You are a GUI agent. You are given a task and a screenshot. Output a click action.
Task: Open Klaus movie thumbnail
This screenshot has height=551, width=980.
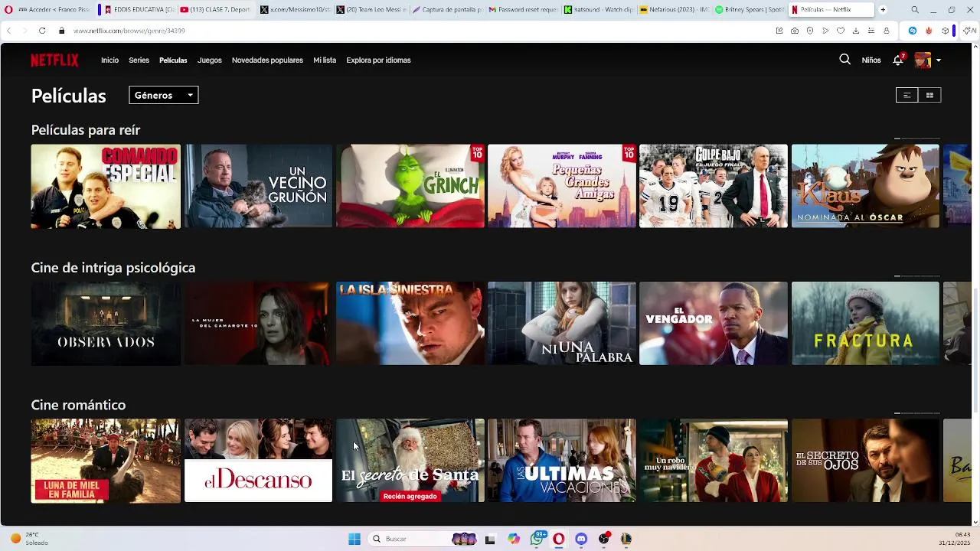(865, 186)
